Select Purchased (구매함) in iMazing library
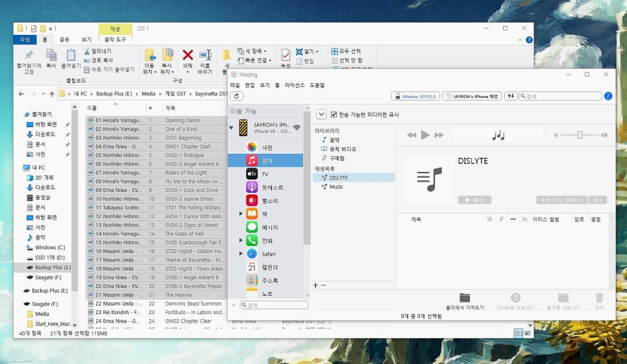627x364 pixels. pos(333,158)
